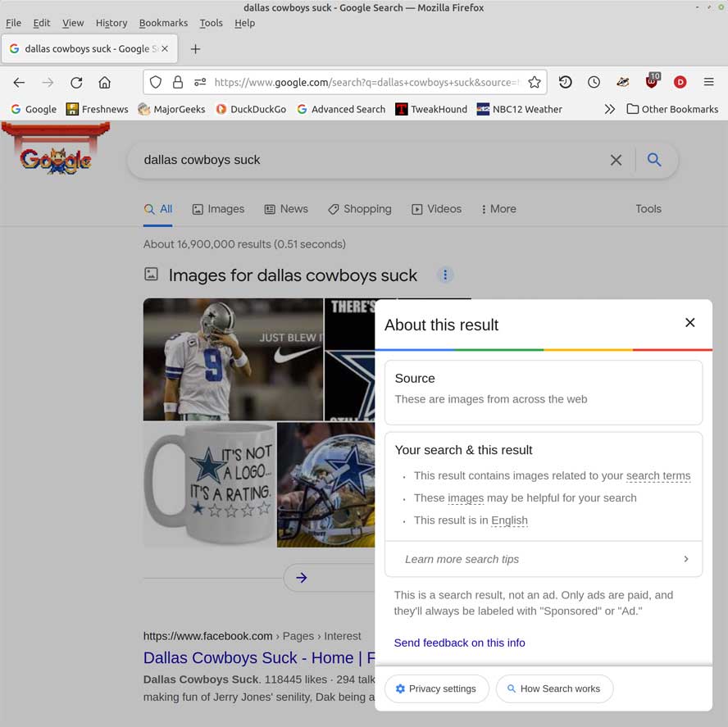
Task: Switch to the News tab
Action: [x=286, y=209]
